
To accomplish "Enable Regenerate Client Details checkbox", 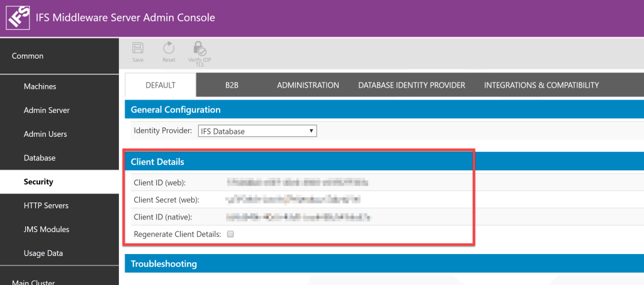I will (230, 234).
